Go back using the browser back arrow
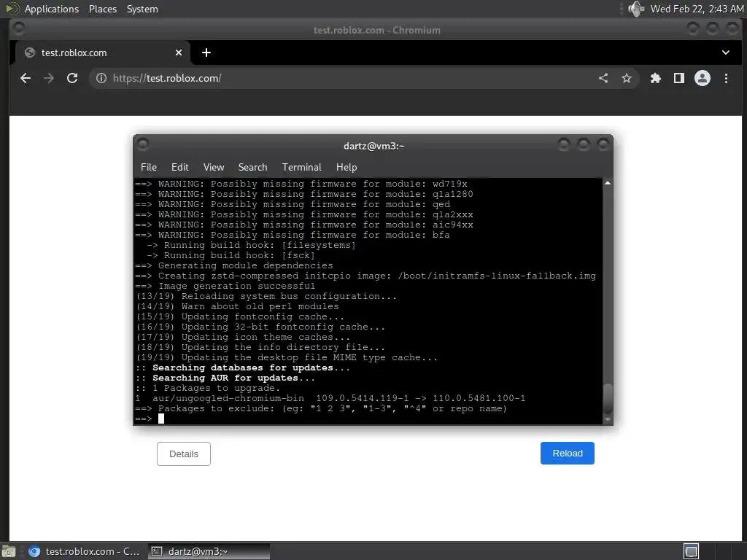The image size is (747, 560). [x=26, y=78]
